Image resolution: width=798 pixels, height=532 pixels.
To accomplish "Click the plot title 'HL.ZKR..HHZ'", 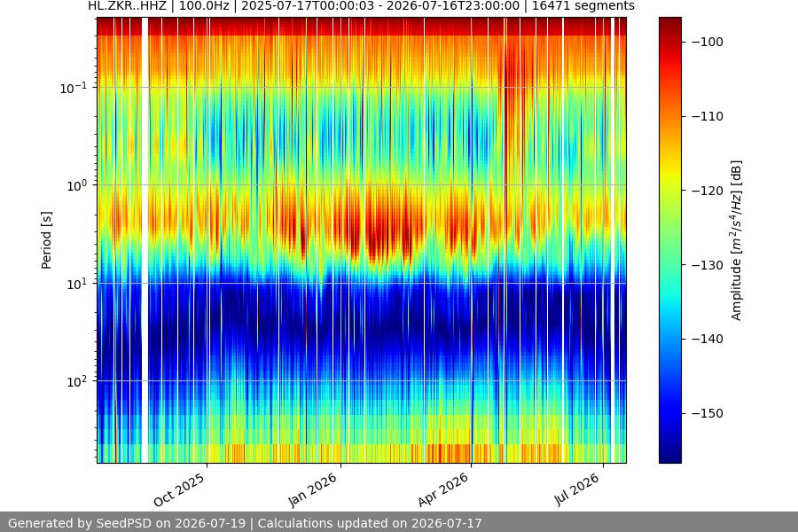I will (128, 6).
